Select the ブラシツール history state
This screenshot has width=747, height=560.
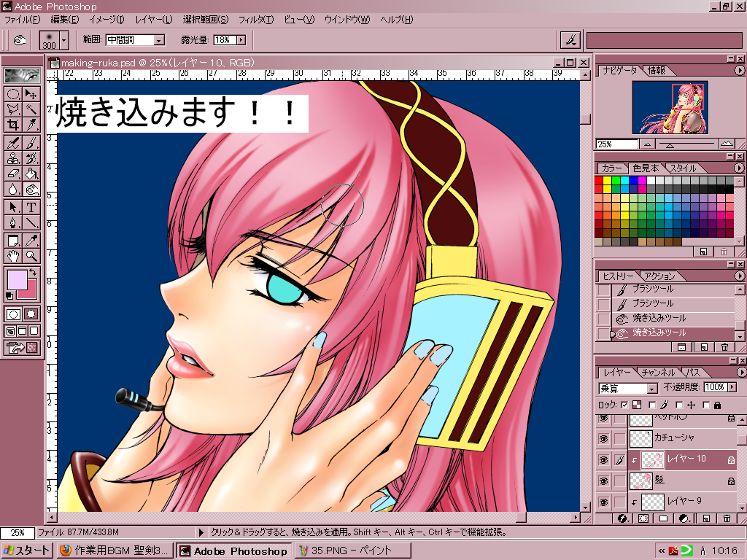(x=653, y=303)
